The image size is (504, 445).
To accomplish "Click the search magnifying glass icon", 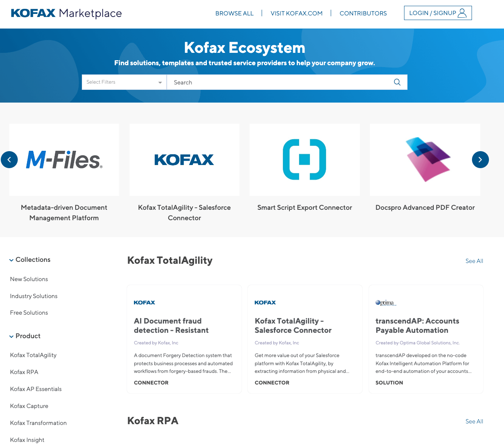I will (x=397, y=82).
